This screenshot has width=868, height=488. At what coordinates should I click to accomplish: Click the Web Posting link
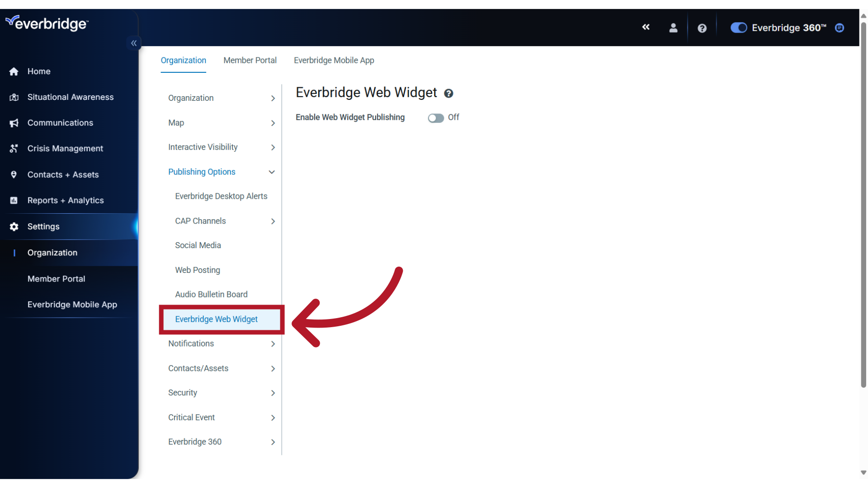coord(197,269)
